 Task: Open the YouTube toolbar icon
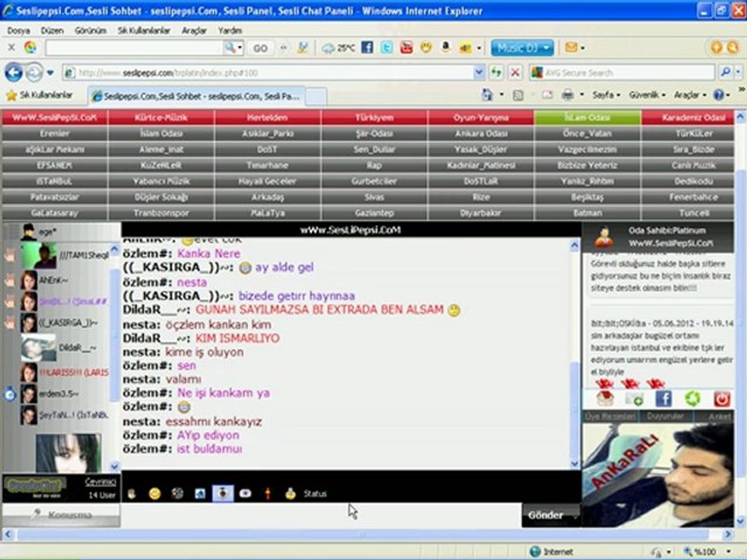coord(406,47)
